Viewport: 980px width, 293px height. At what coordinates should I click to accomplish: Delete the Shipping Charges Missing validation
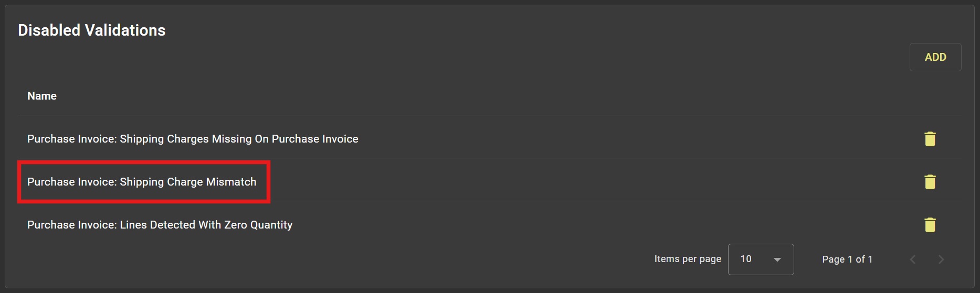pyautogui.click(x=930, y=139)
